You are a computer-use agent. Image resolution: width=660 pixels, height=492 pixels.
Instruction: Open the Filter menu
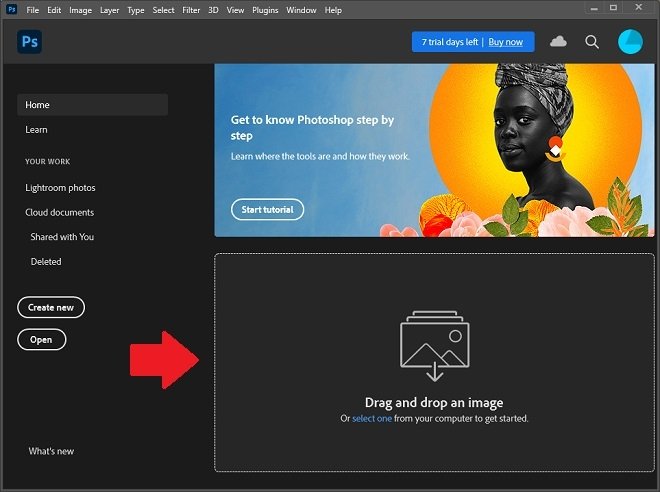tap(191, 10)
